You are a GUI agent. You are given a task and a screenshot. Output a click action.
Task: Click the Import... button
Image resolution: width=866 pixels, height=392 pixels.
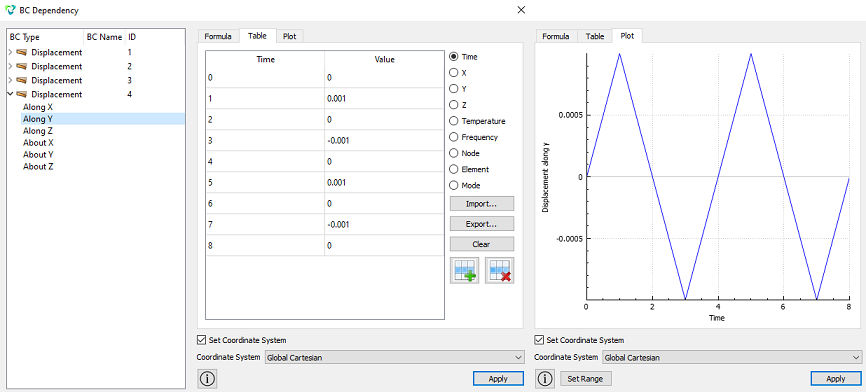[x=482, y=204]
